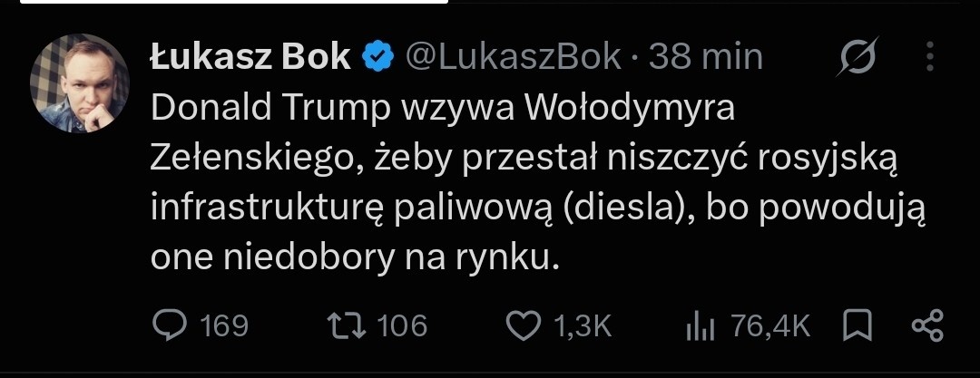Click the 106 reposts count
Image resolution: width=980 pixels, height=378 pixels.
(403, 326)
